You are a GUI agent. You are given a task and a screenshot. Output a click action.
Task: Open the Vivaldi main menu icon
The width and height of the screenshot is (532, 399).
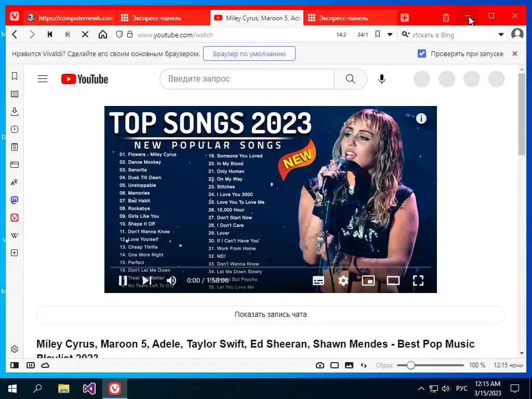point(14,16)
